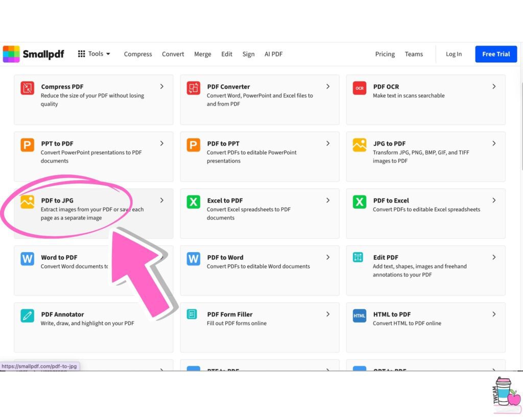The width and height of the screenshot is (523, 420).
Task: Select the Compress PDF tool icon
Action: coord(28,88)
